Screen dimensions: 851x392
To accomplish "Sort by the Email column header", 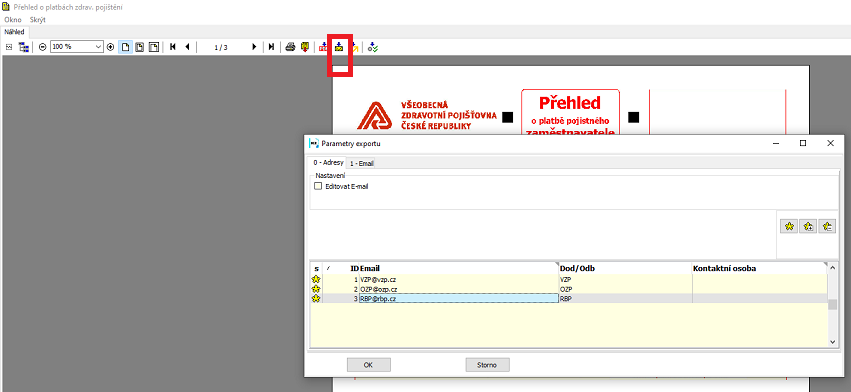I will (459, 268).
